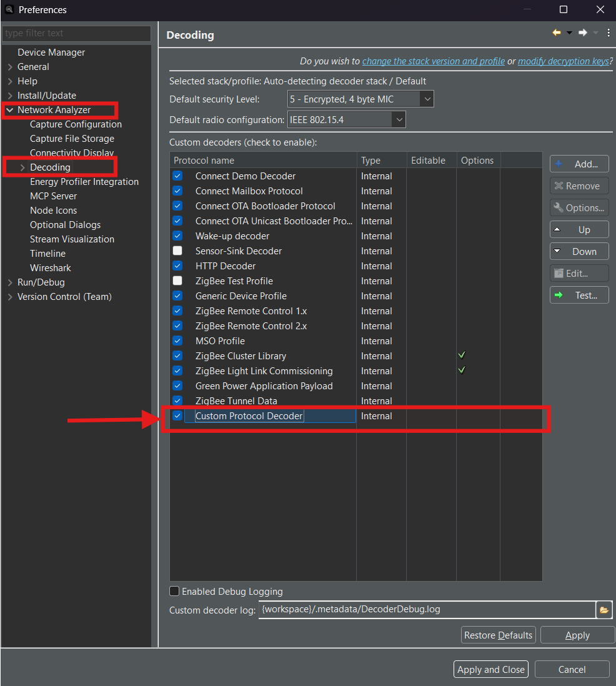The image size is (616, 686).
Task: Uncheck HTTP Decoder
Action: pyautogui.click(x=177, y=266)
